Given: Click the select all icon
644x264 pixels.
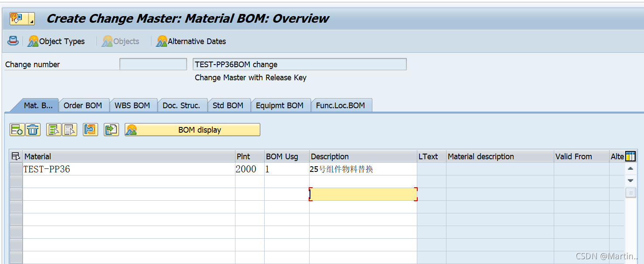Looking at the screenshot, I should [54, 130].
